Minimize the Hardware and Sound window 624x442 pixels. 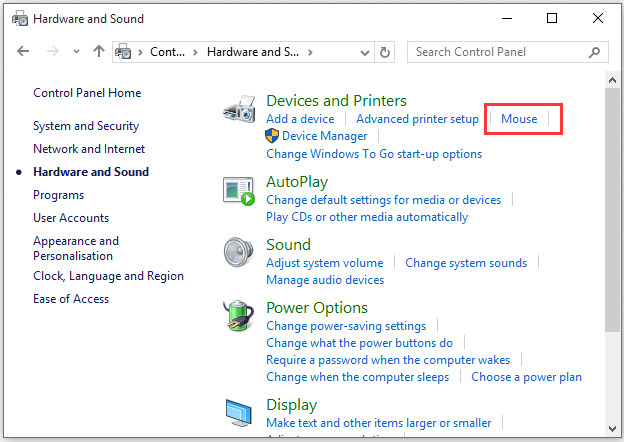click(507, 18)
